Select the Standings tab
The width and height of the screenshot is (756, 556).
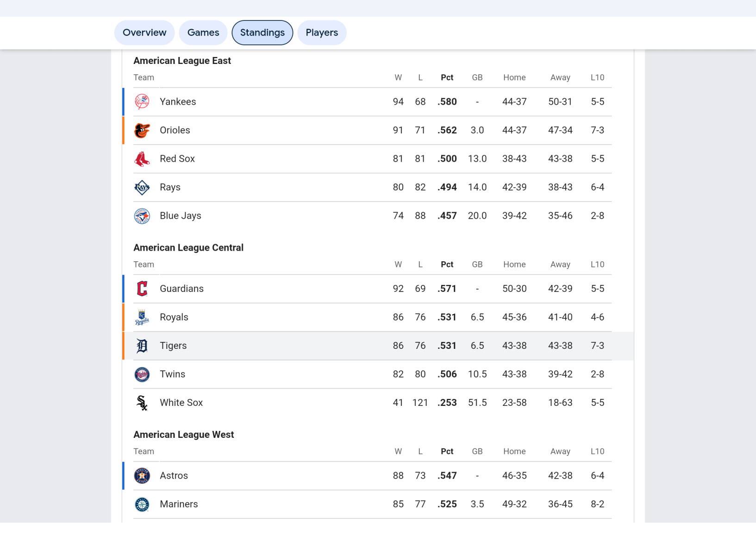coord(262,33)
